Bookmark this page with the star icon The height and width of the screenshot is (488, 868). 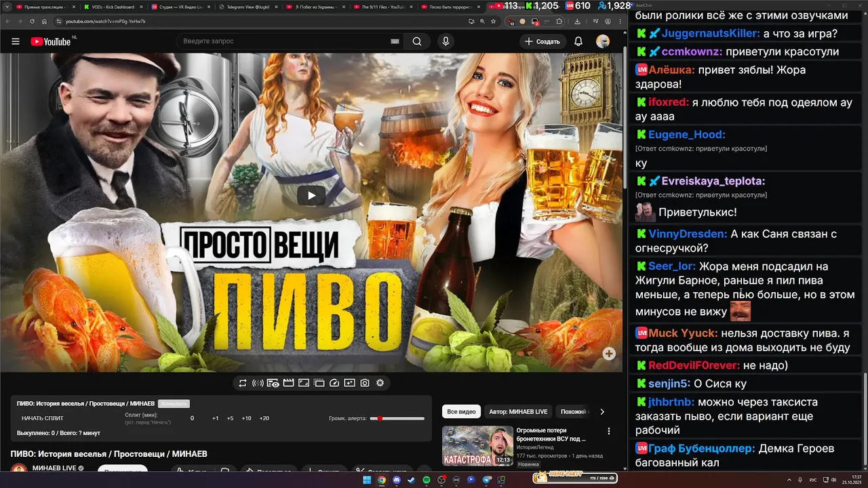tap(493, 21)
